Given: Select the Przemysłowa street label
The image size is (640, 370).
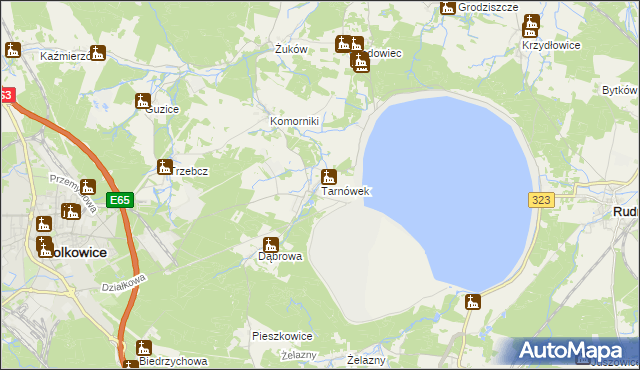Looking at the screenshot, I should coord(73,193).
